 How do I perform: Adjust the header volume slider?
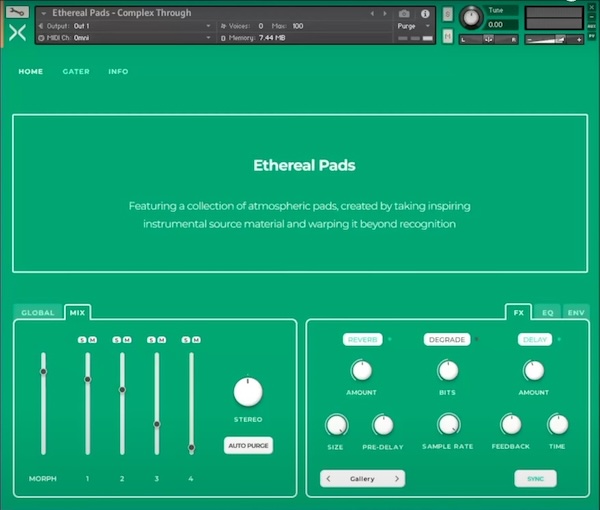click(554, 39)
